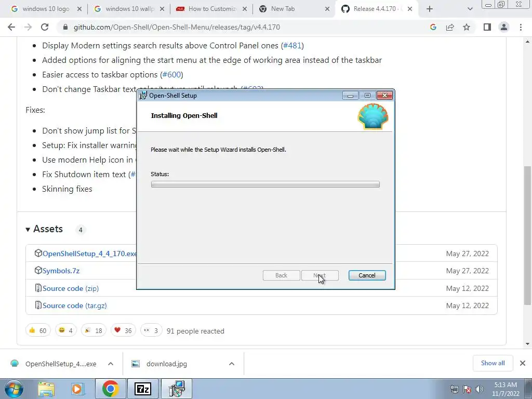Click the installer setup taskbar icon
This screenshot has height=399, width=532.
click(177, 389)
